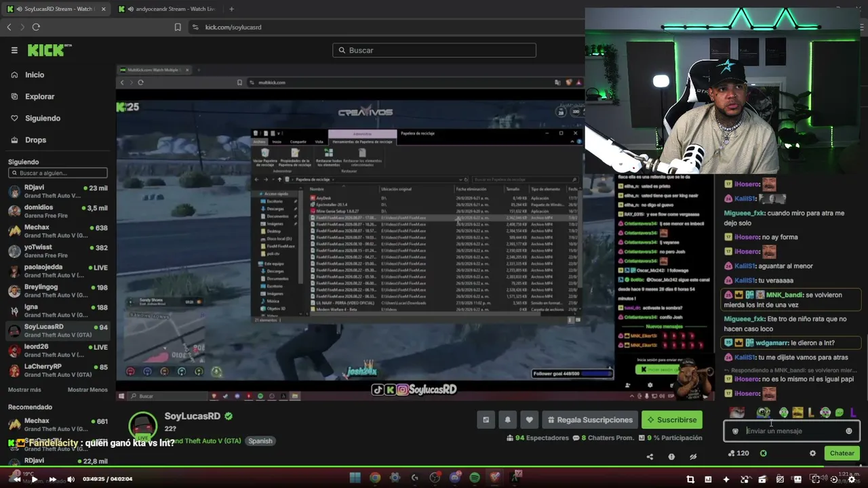Viewport: 868px width, 488px height.
Task: Open player settings gear at bottom right
Action: click(852, 479)
